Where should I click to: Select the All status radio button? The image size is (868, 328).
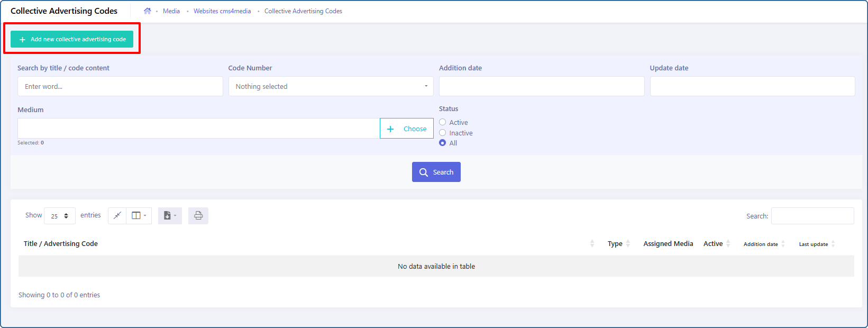coord(443,143)
